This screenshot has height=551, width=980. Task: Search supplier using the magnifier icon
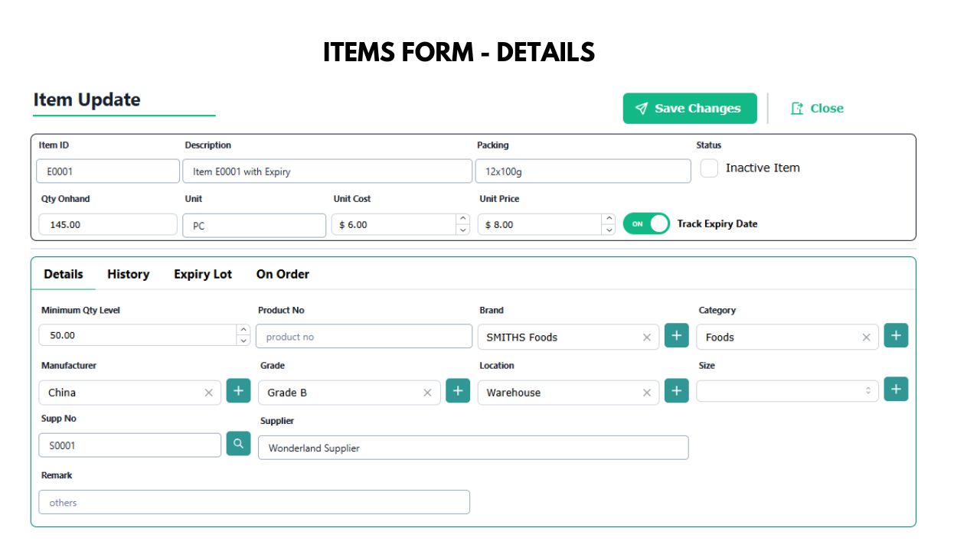(x=238, y=443)
